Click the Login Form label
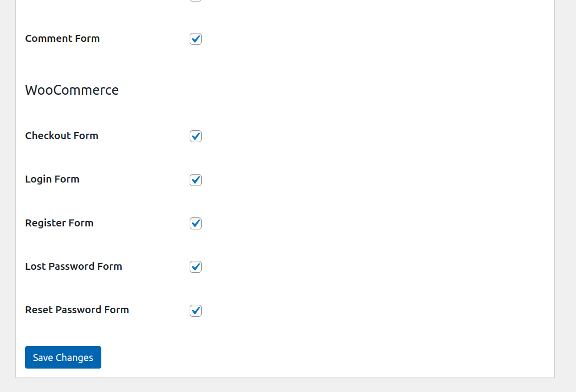Screen dimensions: 576x392 pyautogui.click(x=52, y=180)
